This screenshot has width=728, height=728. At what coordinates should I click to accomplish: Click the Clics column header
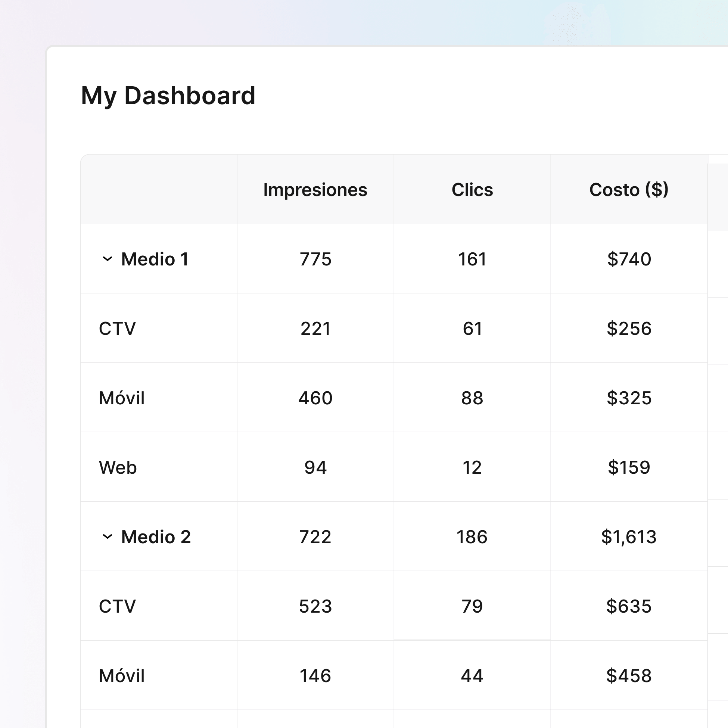pyautogui.click(x=472, y=190)
